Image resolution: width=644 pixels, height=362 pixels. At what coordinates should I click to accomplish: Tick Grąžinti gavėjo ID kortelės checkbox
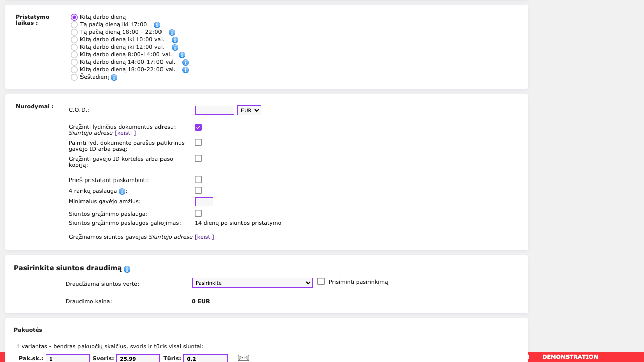tap(198, 158)
